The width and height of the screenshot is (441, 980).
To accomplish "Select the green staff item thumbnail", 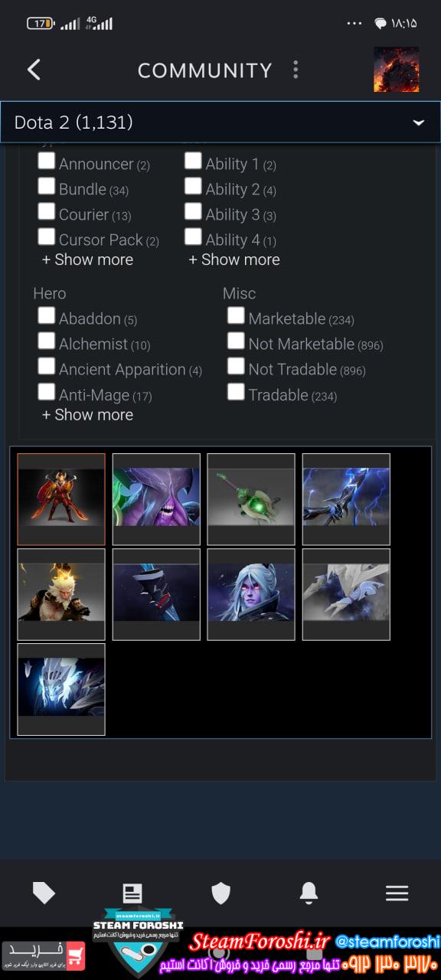I will (x=251, y=499).
